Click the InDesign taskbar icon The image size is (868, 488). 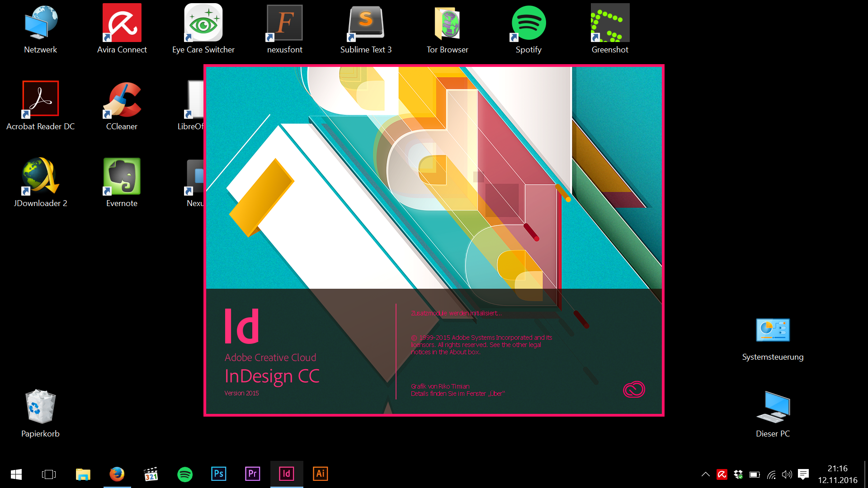click(286, 474)
